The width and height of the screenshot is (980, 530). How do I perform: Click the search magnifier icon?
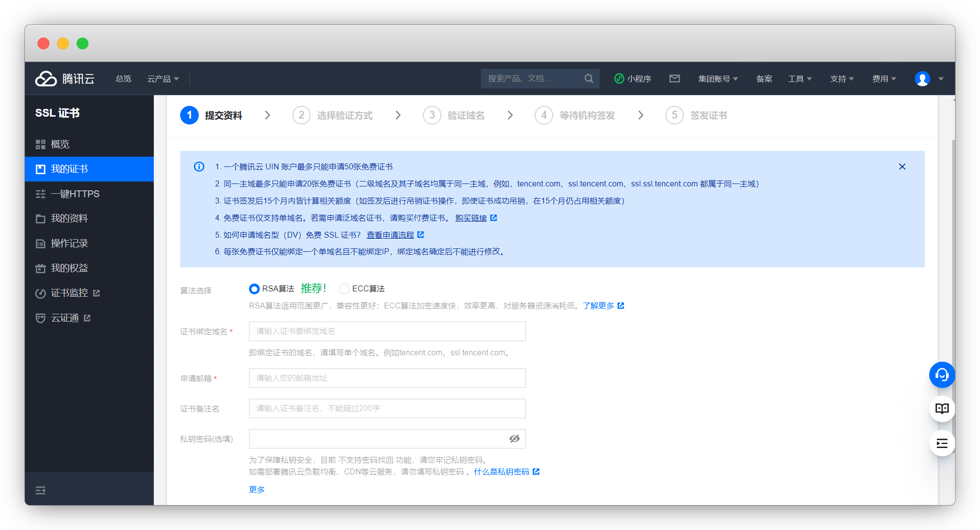pyautogui.click(x=588, y=79)
